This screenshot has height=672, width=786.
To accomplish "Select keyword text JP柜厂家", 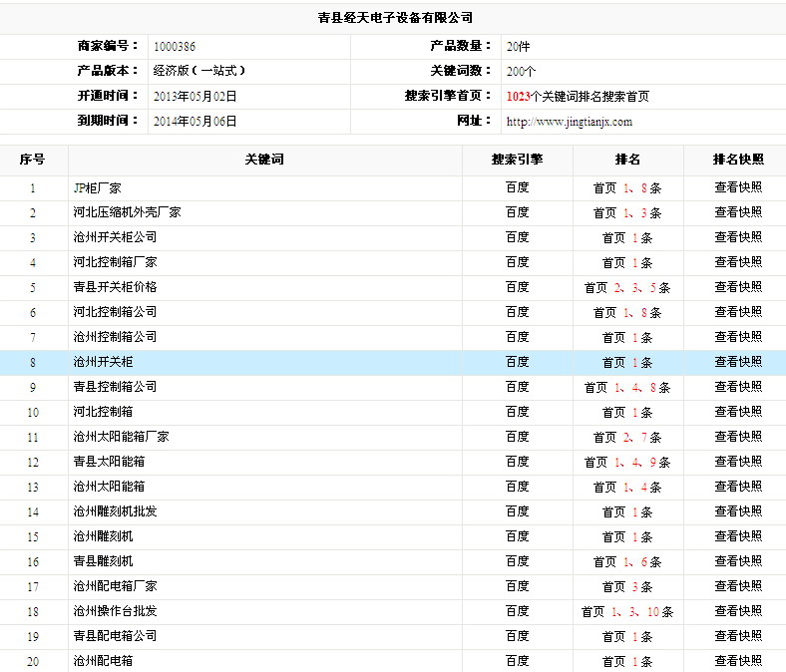I will (x=97, y=187).
